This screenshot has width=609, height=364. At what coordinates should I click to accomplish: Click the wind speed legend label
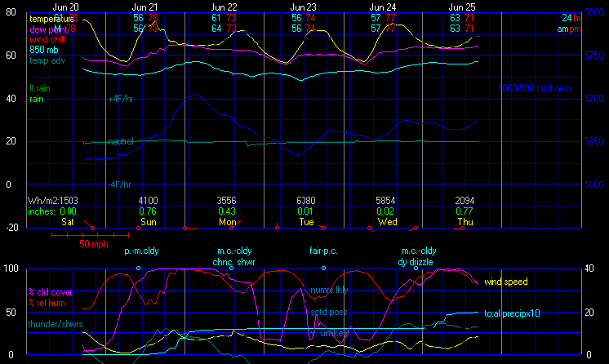click(505, 282)
